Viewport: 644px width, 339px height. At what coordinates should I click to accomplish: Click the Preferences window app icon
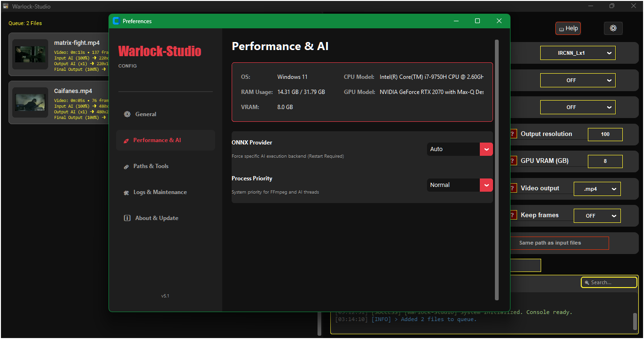[x=117, y=21]
